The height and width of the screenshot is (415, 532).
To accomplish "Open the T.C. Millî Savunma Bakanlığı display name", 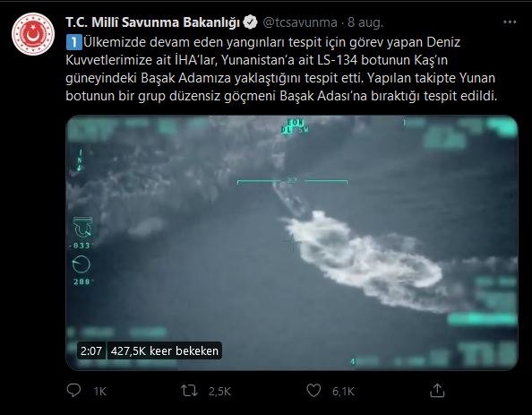I will (x=152, y=22).
